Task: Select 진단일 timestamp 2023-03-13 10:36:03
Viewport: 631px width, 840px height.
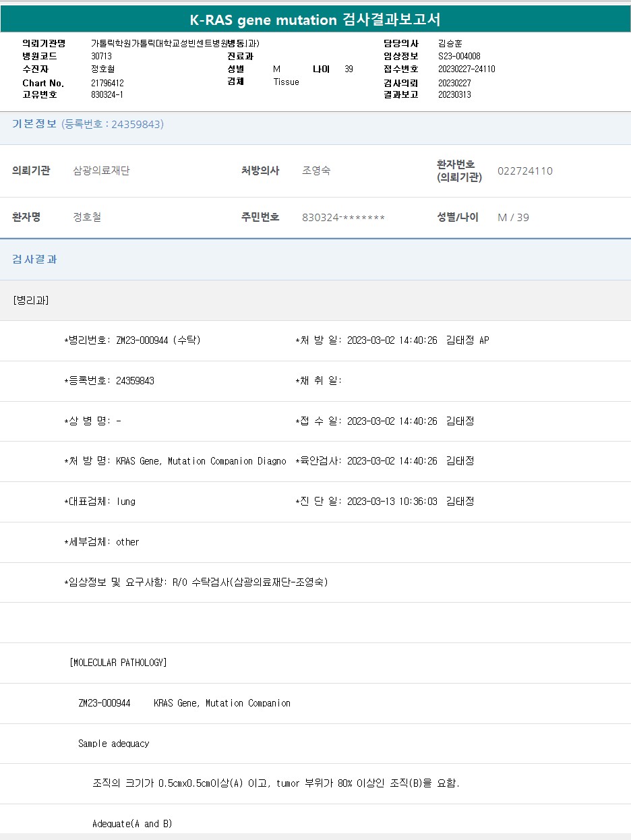Action: click(392, 502)
